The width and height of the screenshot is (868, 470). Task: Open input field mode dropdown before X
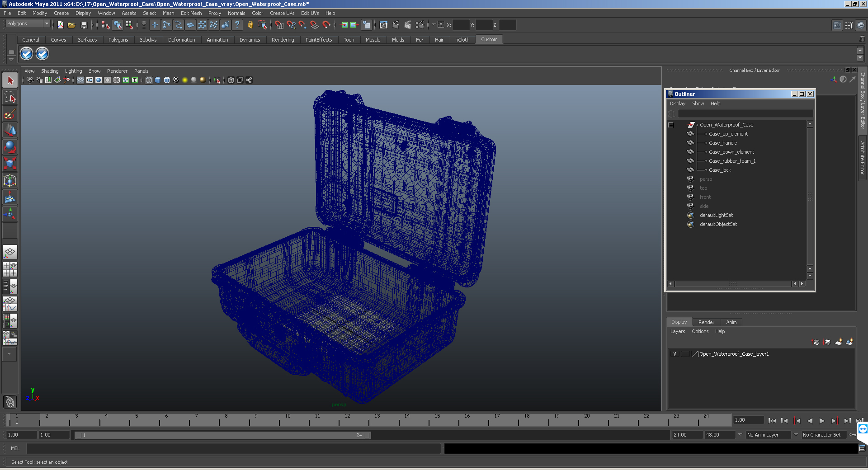434,24
